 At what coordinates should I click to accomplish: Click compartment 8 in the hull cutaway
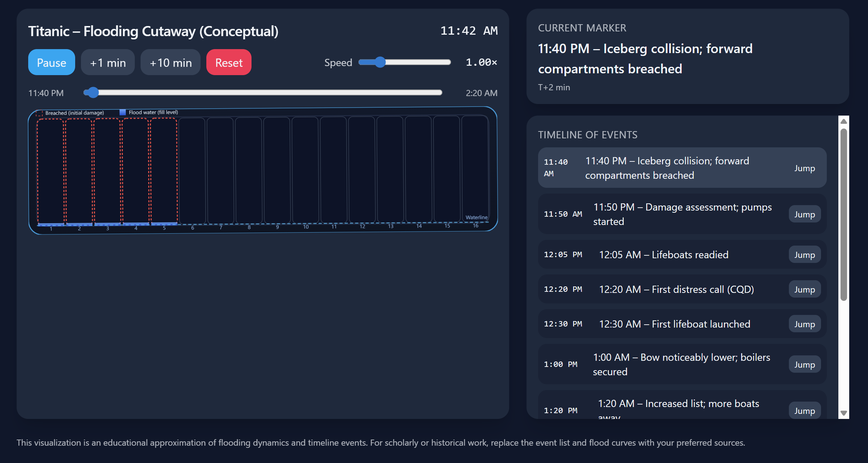(249, 170)
